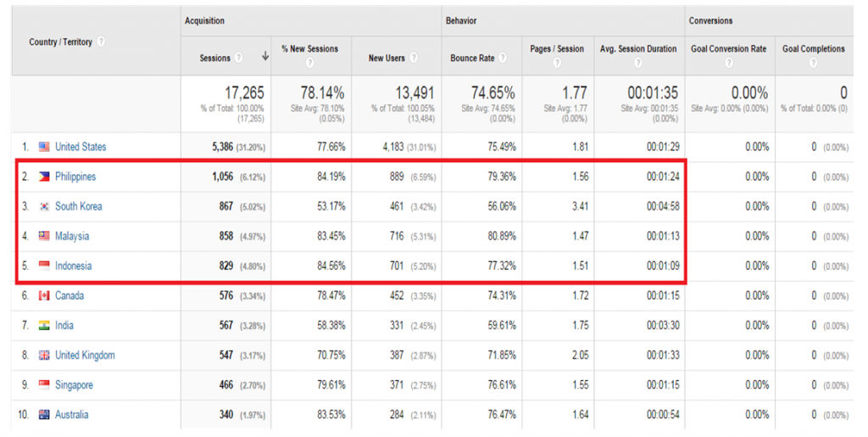The image size is (868, 437).
Task: Click the help icon under % New Sessions
Action: click(309, 63)
